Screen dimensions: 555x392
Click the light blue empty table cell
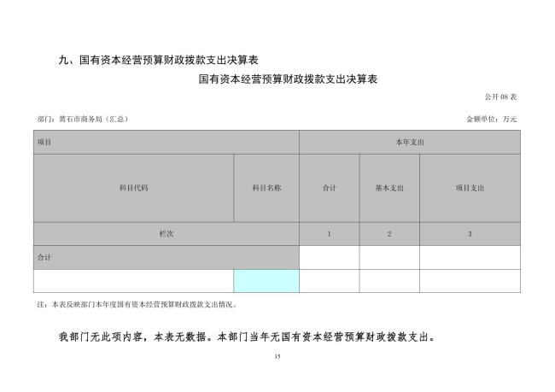point(266,281)
